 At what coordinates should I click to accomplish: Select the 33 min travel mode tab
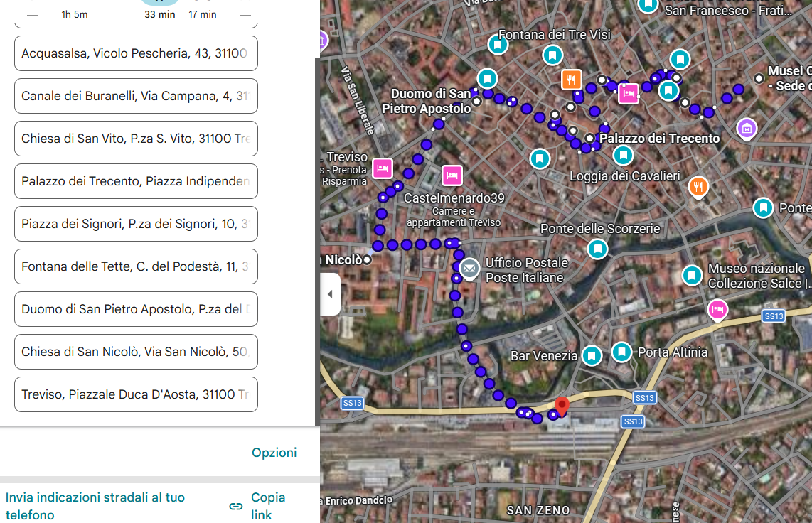[159, 10]
